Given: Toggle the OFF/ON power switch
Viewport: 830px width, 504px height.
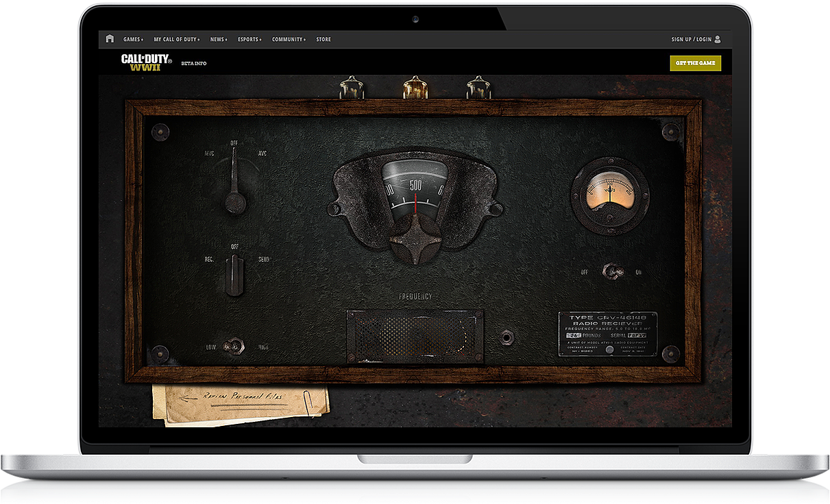Looking at the screenshot, I should click(612, 271).
